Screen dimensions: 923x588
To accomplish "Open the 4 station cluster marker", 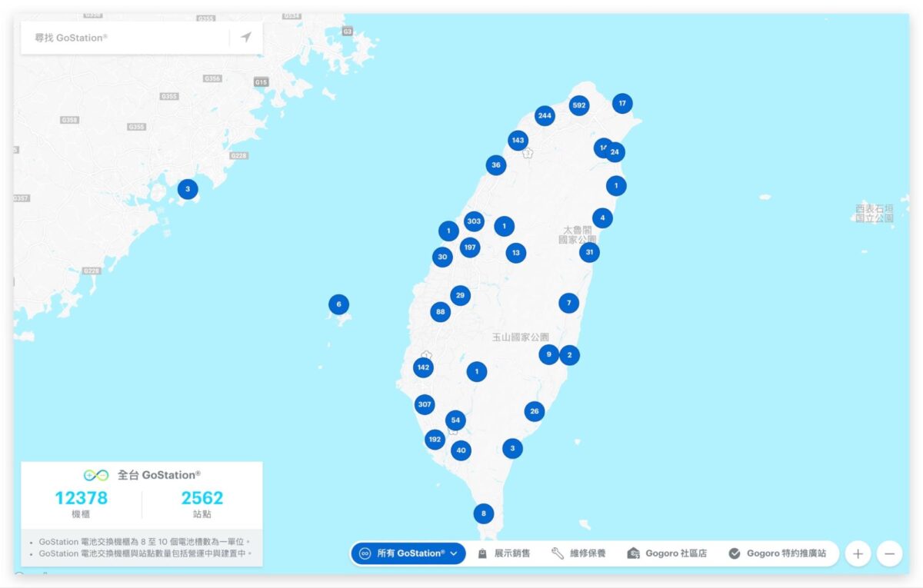I will tap(602, 218).
